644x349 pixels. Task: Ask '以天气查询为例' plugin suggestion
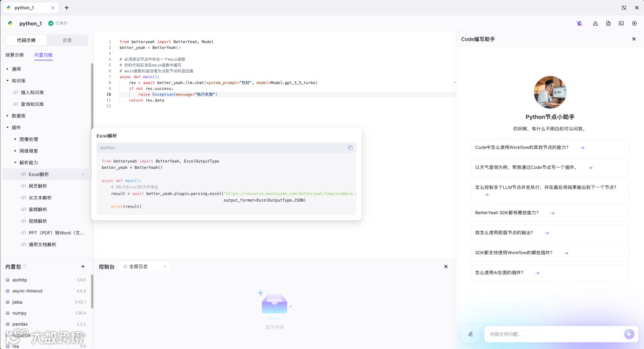(550, 168)
